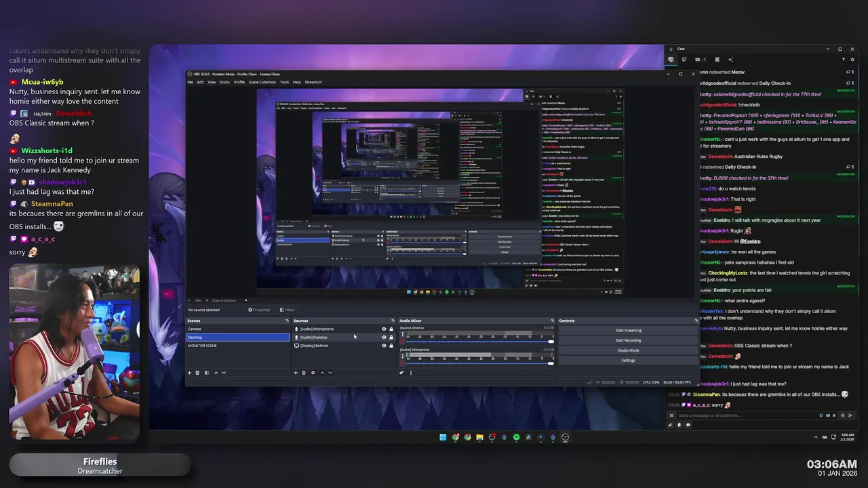Move scene up in the Scenes list
868x488 pixels.
click(216, 373)
